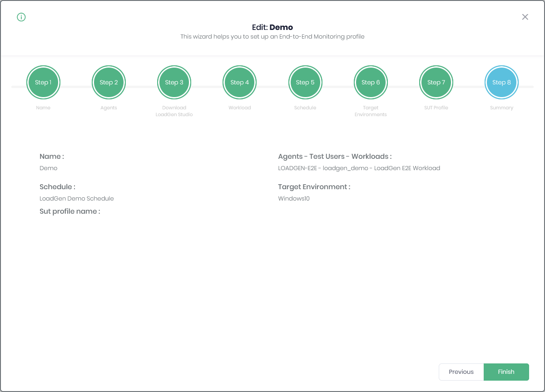Navigate to the Step 6 circle
This screenshot has width=545, height=392.
[x=371, y=83]
